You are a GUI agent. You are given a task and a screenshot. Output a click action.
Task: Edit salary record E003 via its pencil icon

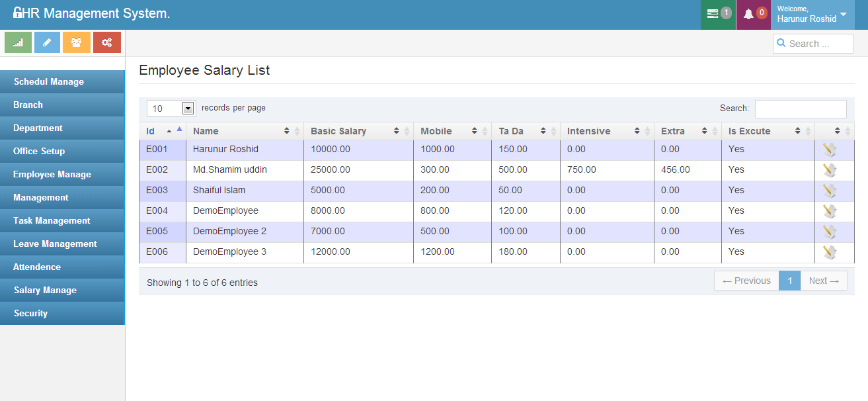click(x=829, y=191)
